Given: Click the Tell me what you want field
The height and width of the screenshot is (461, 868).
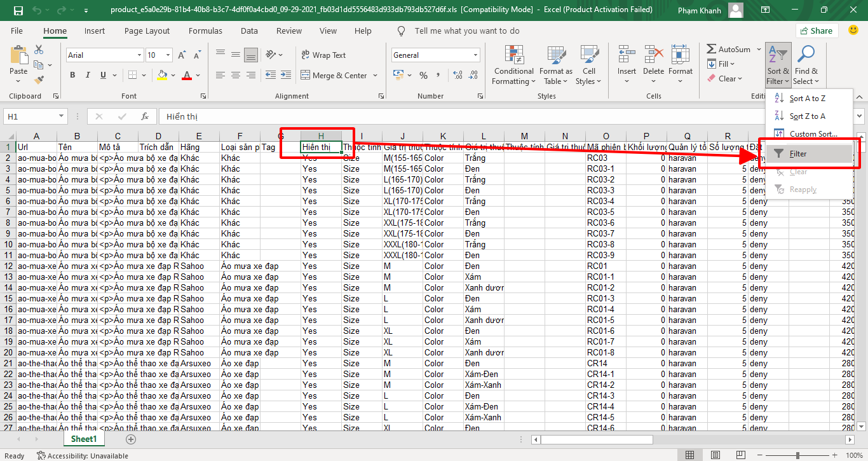Looking at the screenshot, I should [x=466, y=31].
